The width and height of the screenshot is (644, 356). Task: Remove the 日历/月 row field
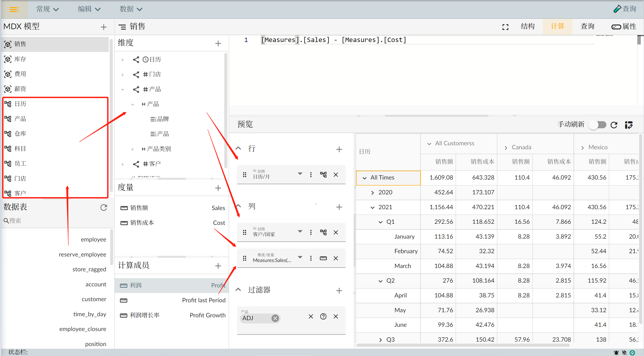[x=336, y=175]
